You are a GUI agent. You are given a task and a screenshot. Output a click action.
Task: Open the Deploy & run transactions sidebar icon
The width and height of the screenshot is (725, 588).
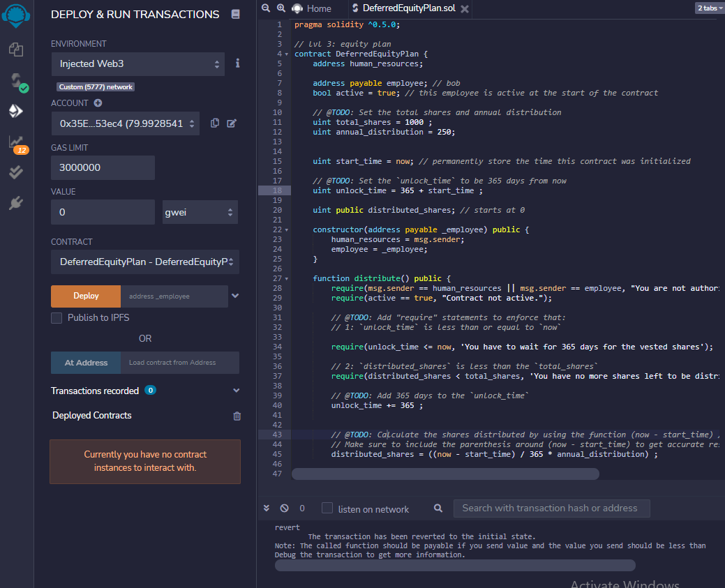coord(16,111)
